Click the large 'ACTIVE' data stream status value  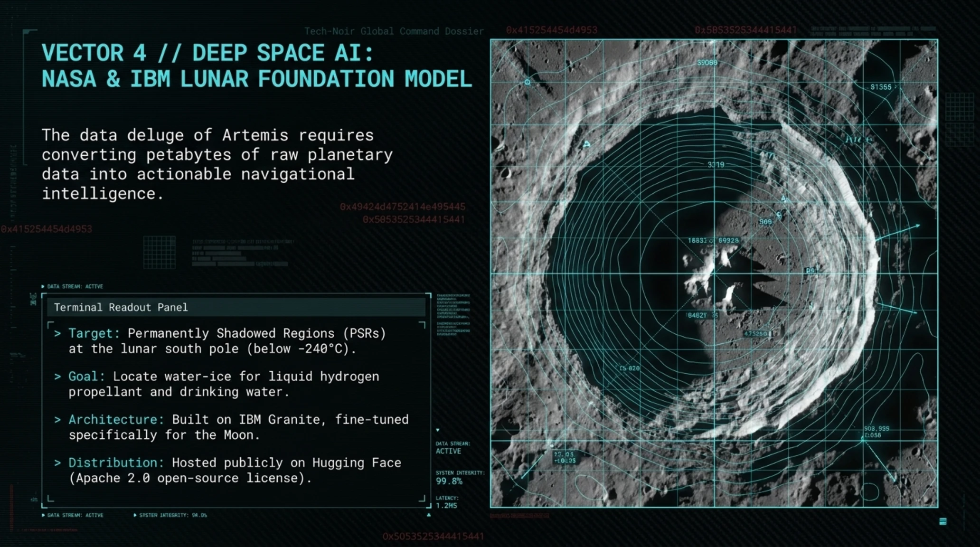pos(449,451)
